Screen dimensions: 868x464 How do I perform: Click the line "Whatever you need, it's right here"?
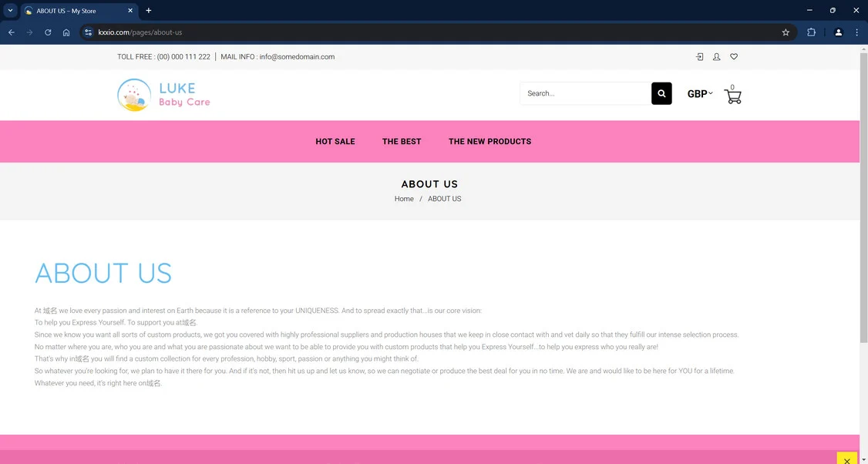coord(99,383)
